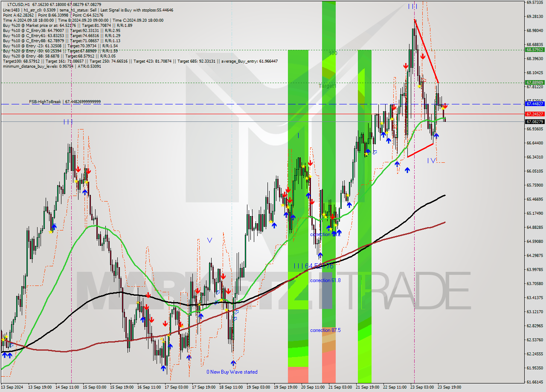Click the 'Target1' label on green band
This screenshot has width=546, height=392.
click(x=328, y=86)
